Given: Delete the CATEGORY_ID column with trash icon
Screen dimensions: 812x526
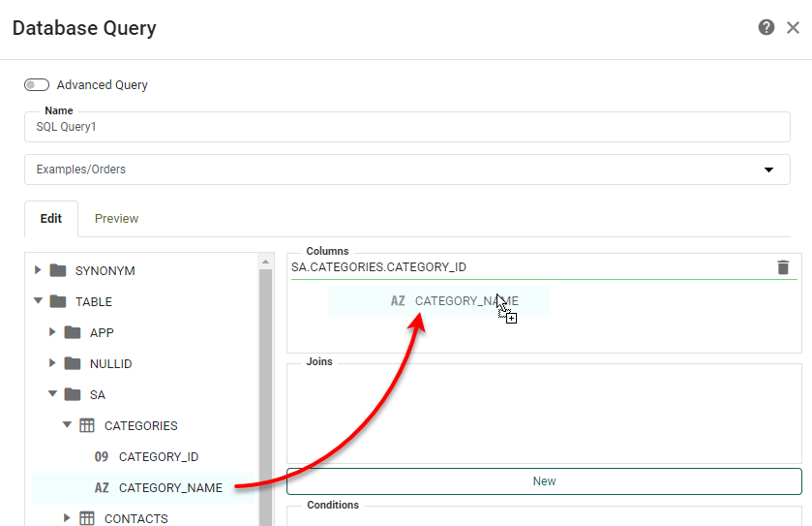Looking at the screenshot, I should click(x=783, y=267).
